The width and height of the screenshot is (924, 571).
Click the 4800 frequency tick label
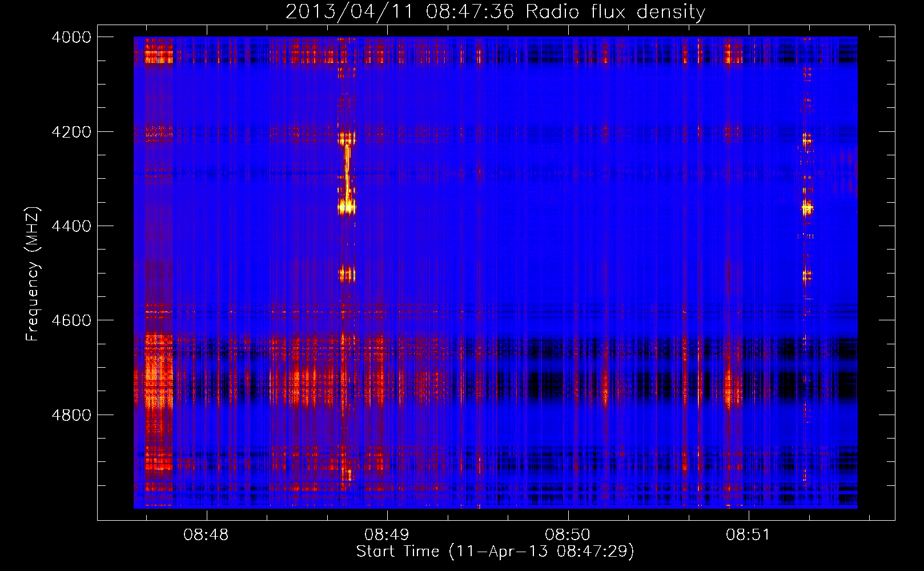[71, 415]
